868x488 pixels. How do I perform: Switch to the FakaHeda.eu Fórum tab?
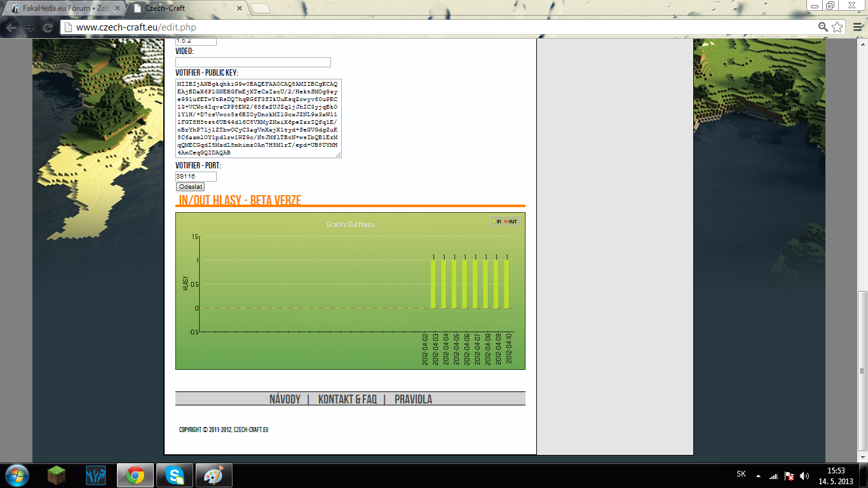(x=62, y=9)
